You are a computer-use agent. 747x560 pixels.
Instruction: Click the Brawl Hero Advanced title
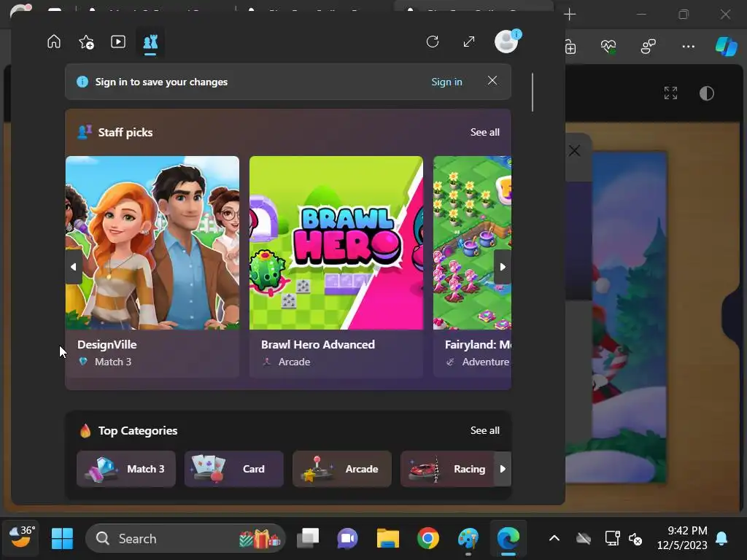[318, 345]
